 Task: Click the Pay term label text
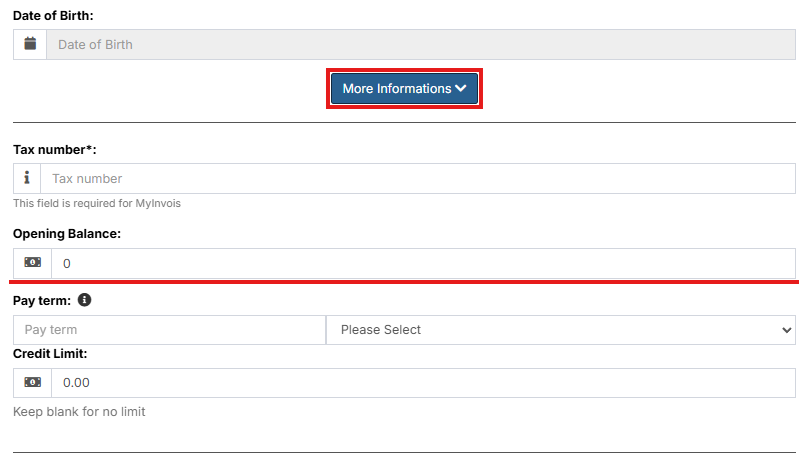coord(42,300)
